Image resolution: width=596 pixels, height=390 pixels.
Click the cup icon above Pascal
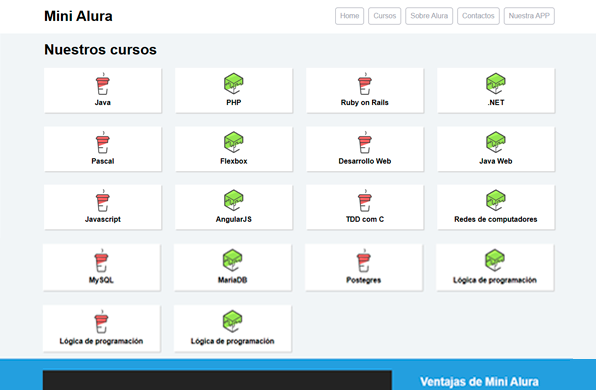click(103, 142)
